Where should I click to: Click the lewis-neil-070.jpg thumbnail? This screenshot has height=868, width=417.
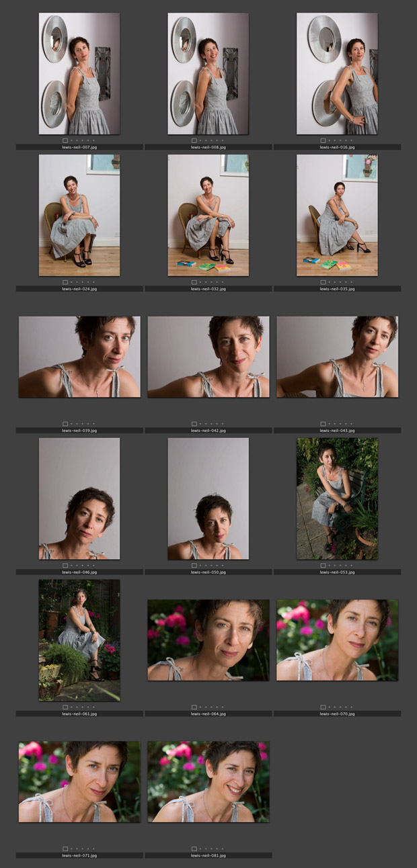pos(337,640)
